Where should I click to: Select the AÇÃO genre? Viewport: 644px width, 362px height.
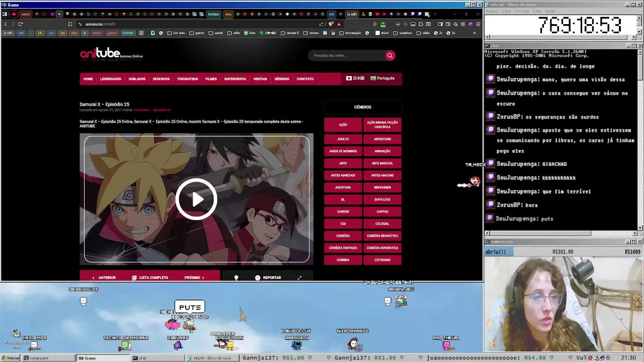tap(343, 125)
